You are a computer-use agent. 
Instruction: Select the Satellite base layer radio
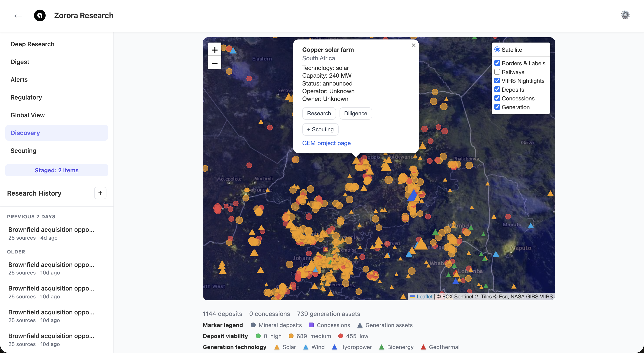pos(497,50)
